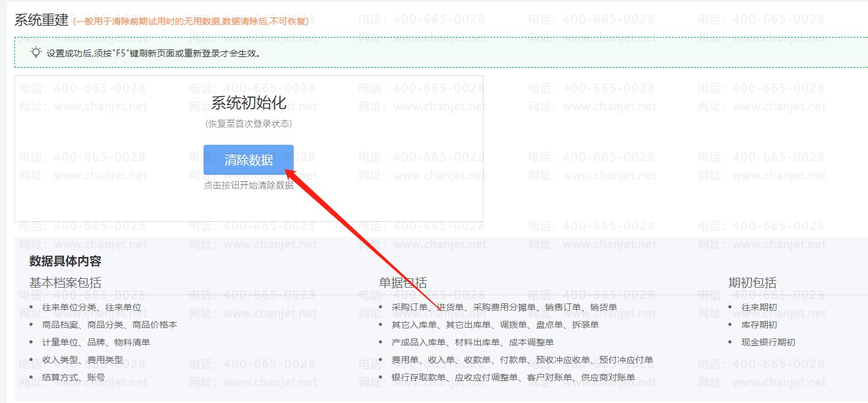Image resolution: width=868 pixels, height=403 pixels.
Task: Click the 系统重建 page title
Action: 41,19
